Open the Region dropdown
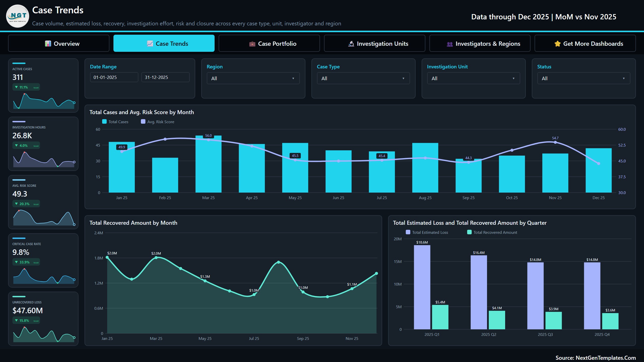 253,78
